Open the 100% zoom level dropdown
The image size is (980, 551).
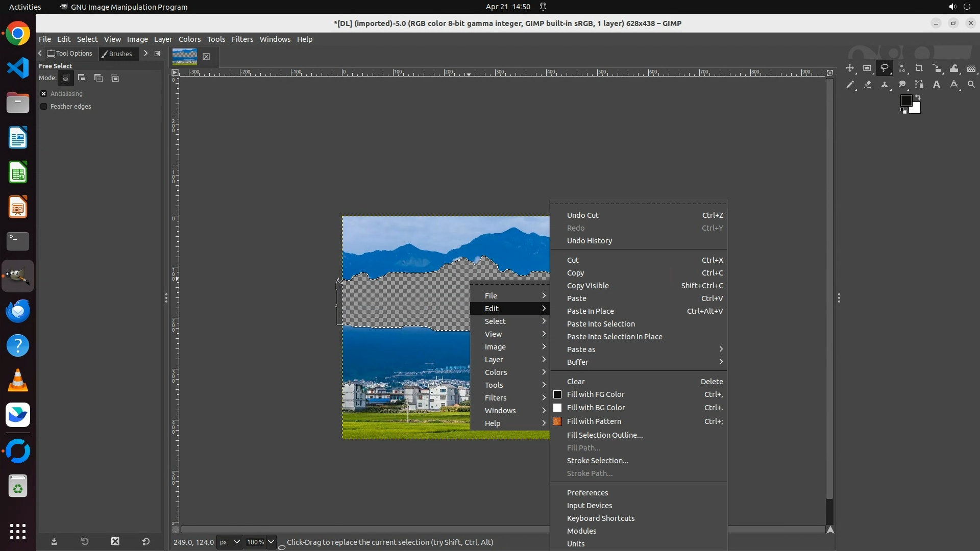[x=271, y=542]
